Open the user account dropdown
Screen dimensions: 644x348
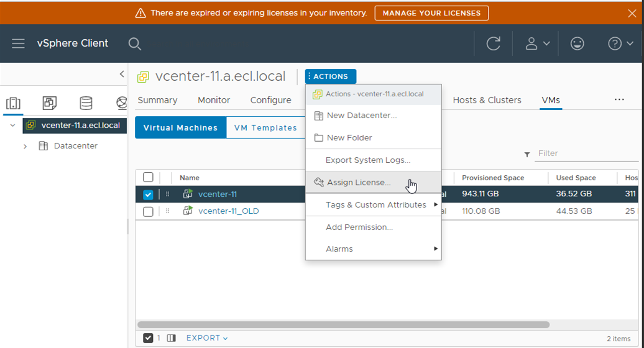pyautogui.click(x=537, y=43)
